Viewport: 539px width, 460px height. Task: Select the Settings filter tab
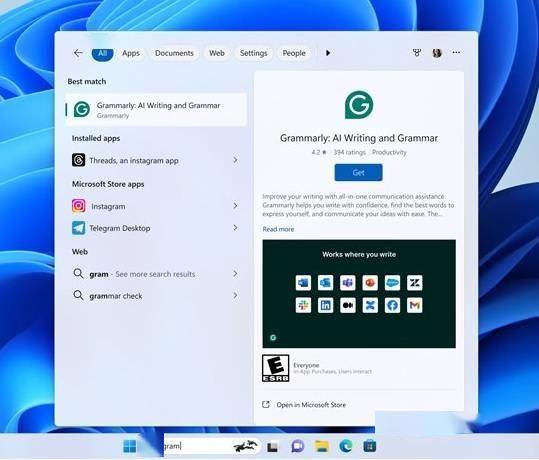click(x=253, y=53)
